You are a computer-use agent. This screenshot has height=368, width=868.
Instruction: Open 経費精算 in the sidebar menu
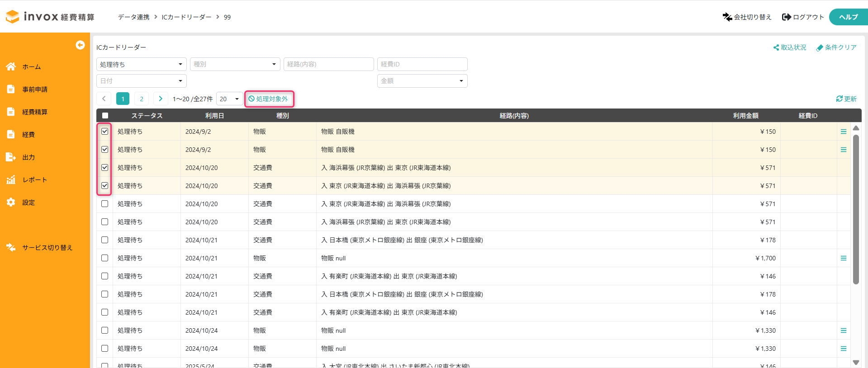[x=35, y=112]
